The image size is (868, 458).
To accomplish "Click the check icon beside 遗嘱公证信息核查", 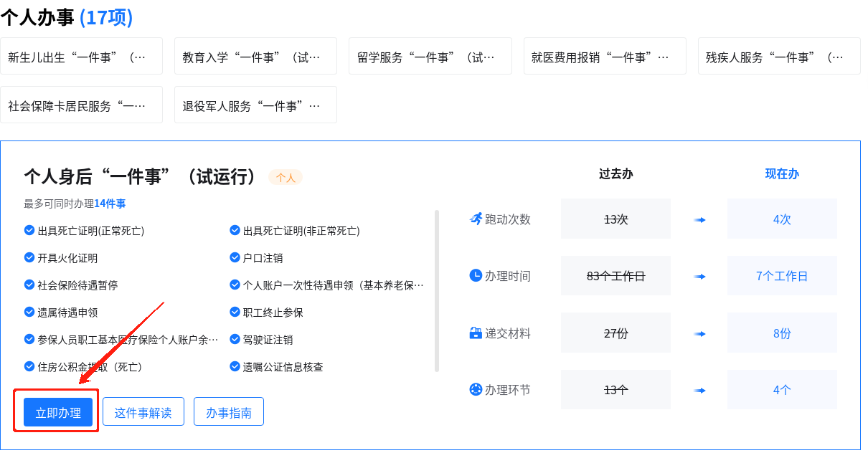I will (x=235, y=366).
